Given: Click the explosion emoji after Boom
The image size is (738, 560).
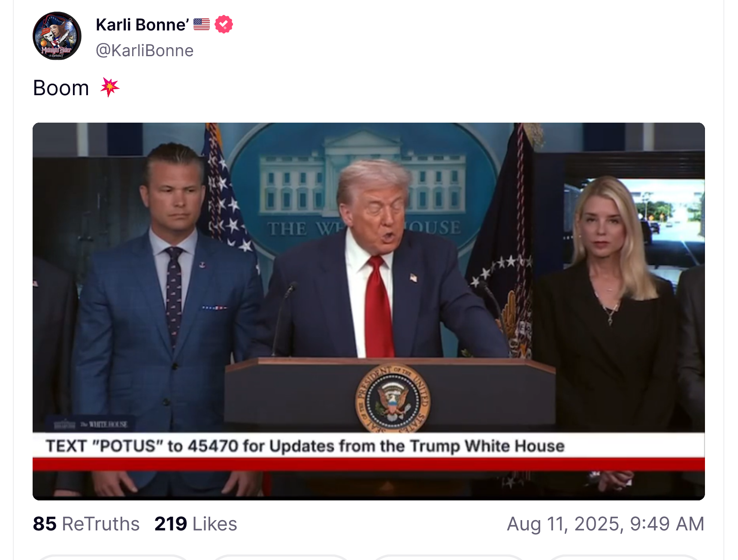Looking at the screenshot, I should tap(110, 87).
